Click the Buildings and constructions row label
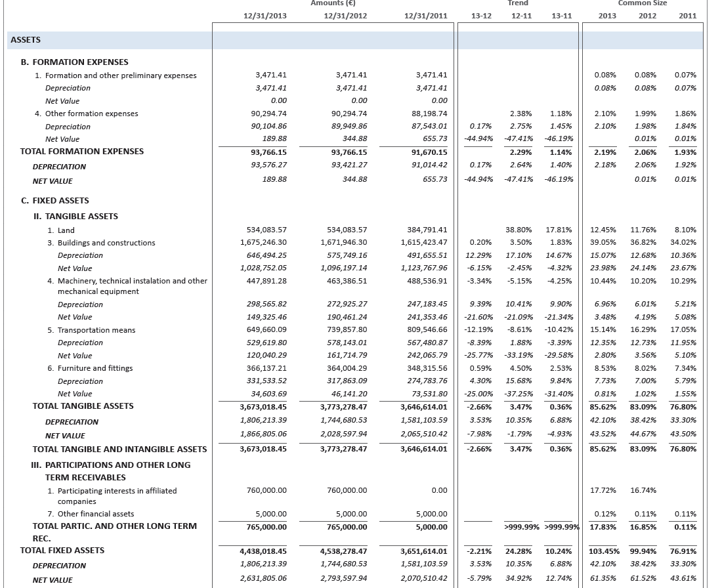720x588 pixels. 106,243
